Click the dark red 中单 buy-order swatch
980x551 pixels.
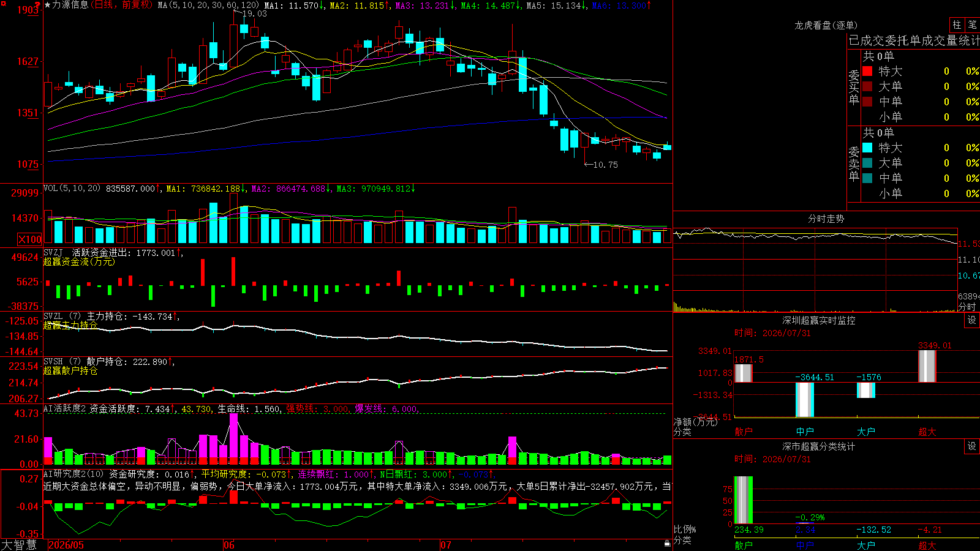point(867,102)
